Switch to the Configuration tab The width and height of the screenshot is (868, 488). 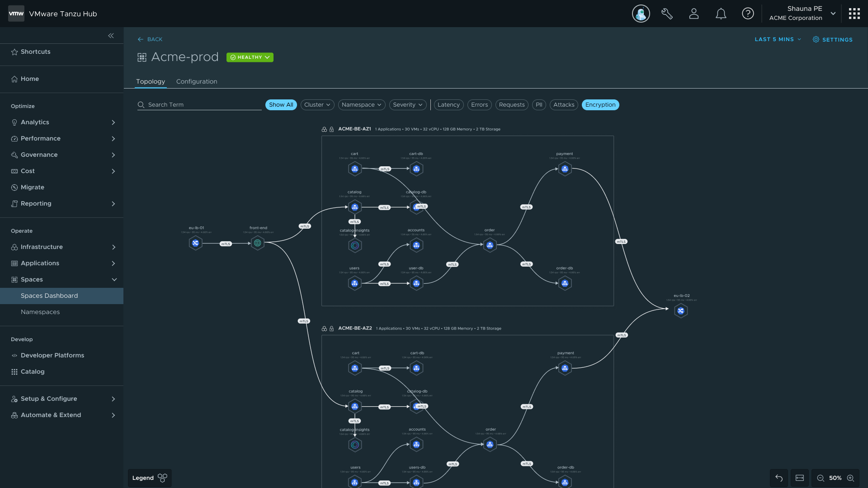tap(197, 81)
